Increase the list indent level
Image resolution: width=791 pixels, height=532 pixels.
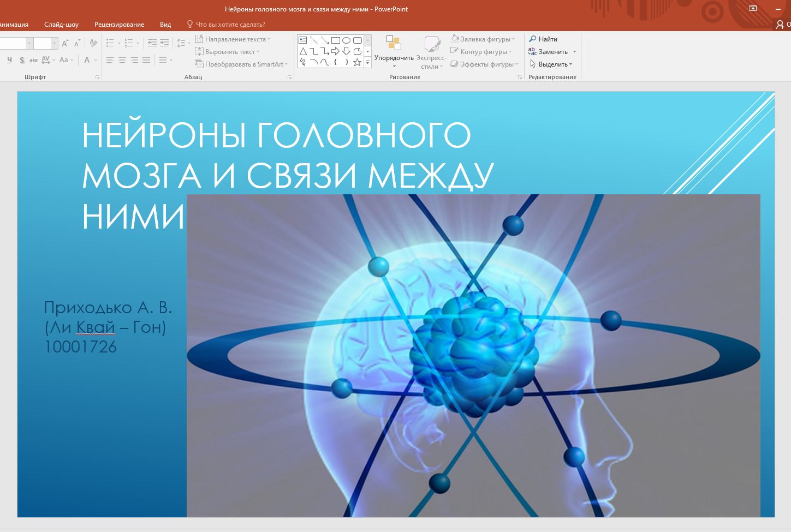[164, 43]
